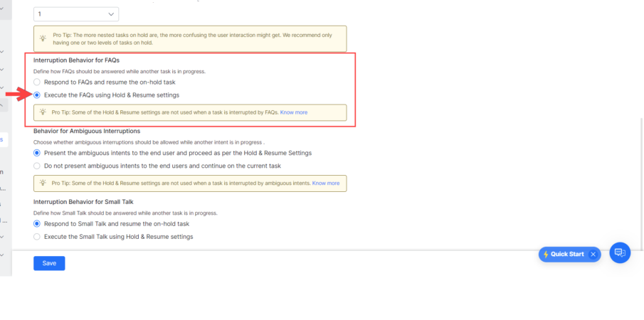Click lightbulb icon in ambiguous intents tip
Image resolution: width=644 pixels, height=320 pixels.
tap(43, 183)
